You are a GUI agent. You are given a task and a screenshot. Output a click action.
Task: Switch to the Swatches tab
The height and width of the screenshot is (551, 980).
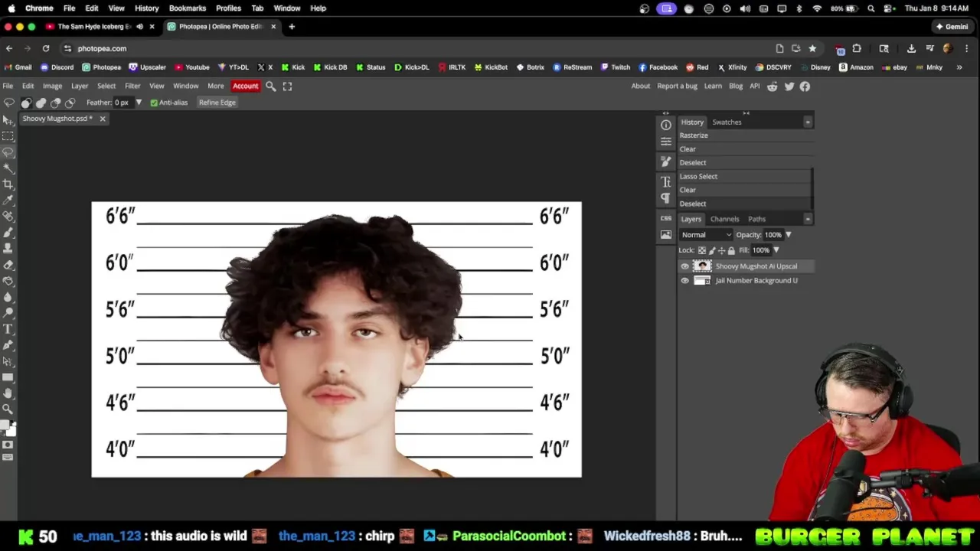tap(727, 122)
